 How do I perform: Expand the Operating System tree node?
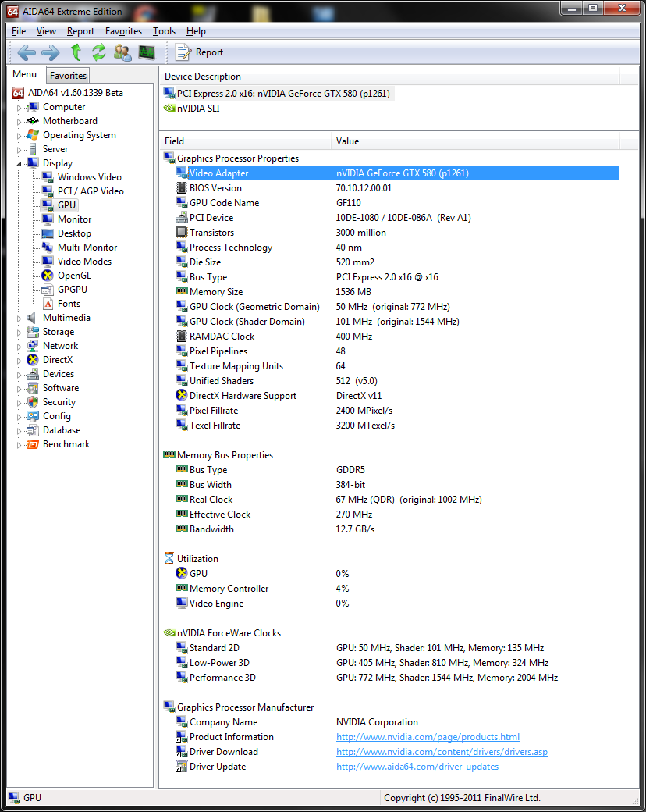pyautogui.click(x=20, y=136)
